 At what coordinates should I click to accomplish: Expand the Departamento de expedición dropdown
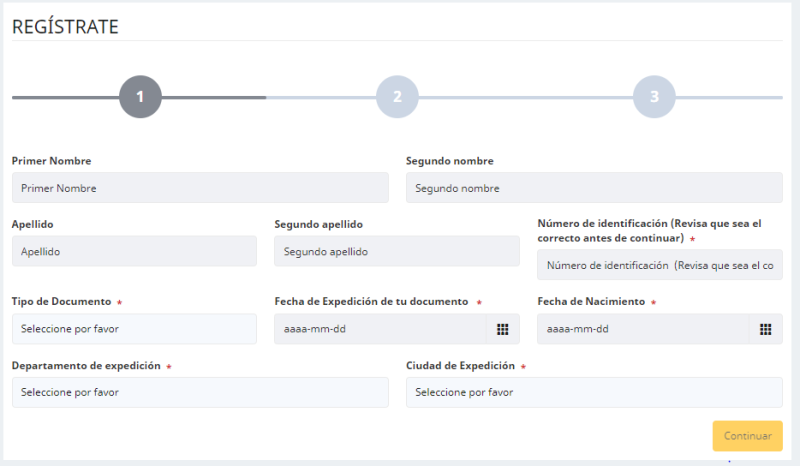(x=200, y=392)
